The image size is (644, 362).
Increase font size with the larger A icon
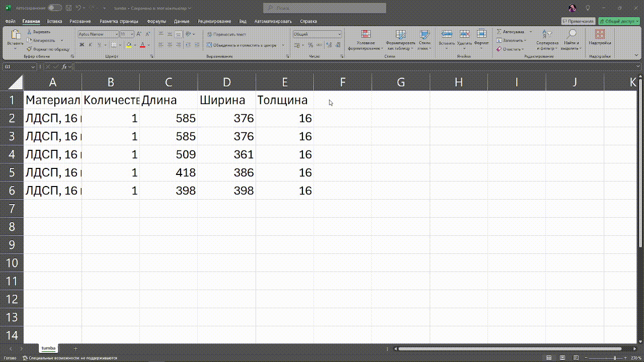tap(140, 34)
